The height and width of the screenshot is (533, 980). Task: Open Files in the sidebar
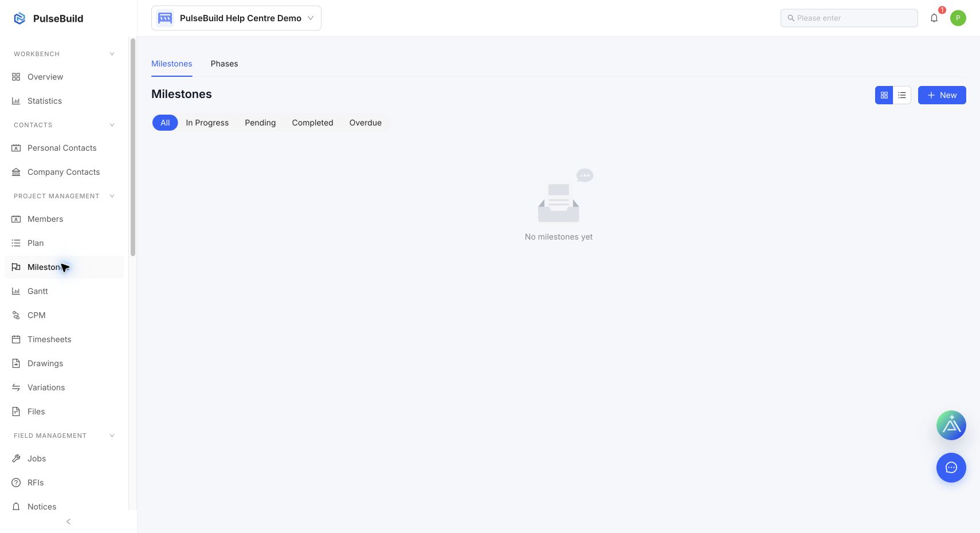click(64, 411)
